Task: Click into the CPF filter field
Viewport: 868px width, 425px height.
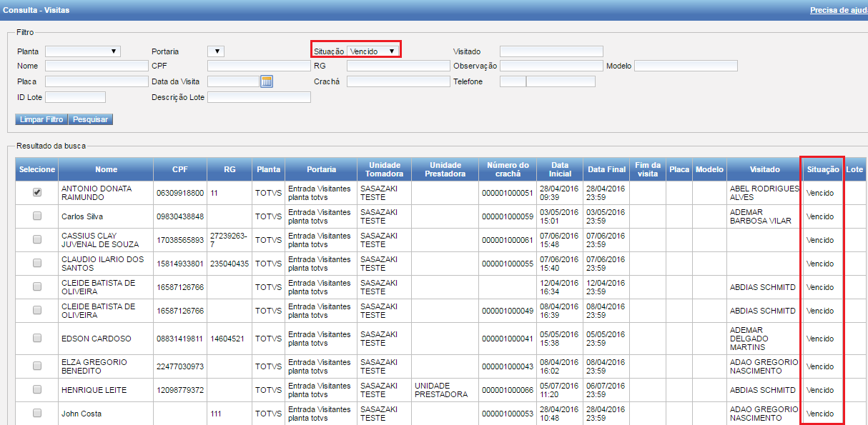Action: [259, 66]
